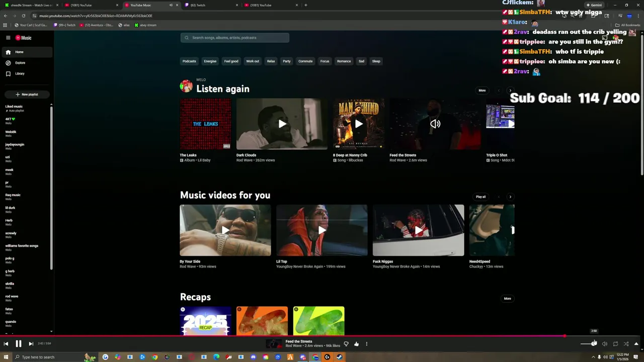Open the player three-dot options menu
Screen dimensions: 644x362
point(366,344)
